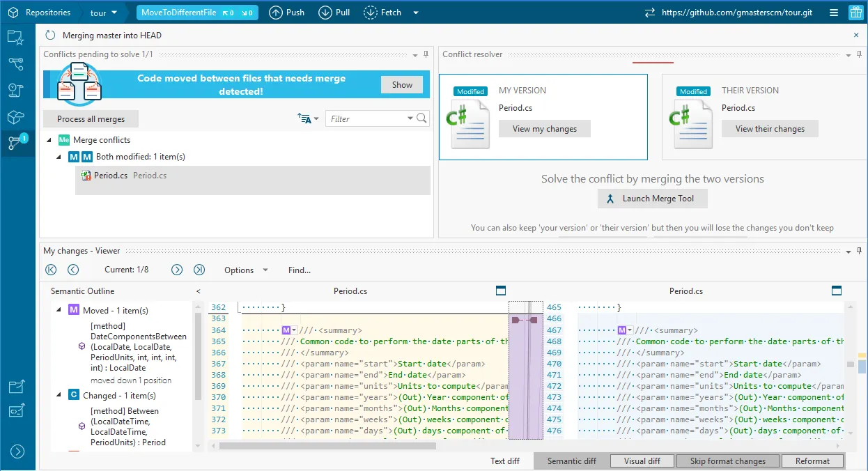Open the dropdown arrow beside Fetch
The width and height of the screenshot is (868, 471).
click(x=416, y=13)
